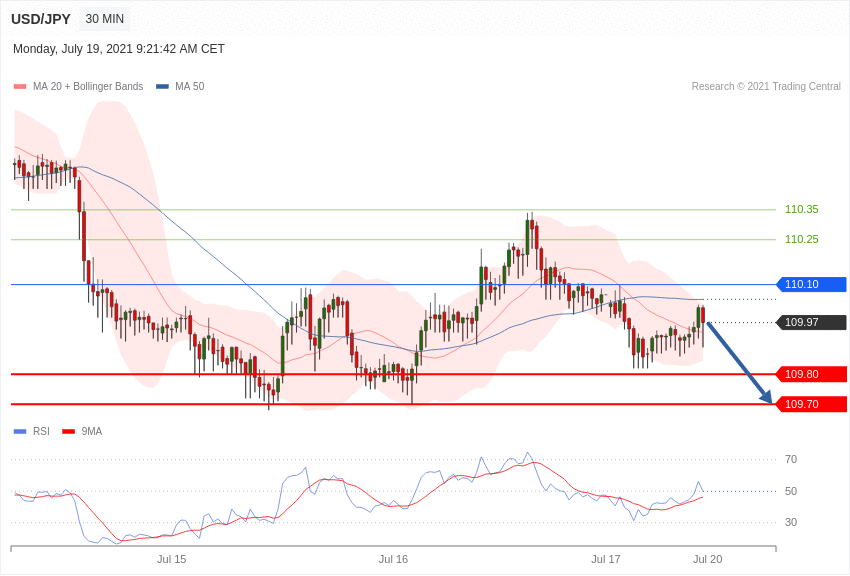Toggle the MA 50 legend label
The height and width of the screenshot is (576, 850).
tap(190, 87)
